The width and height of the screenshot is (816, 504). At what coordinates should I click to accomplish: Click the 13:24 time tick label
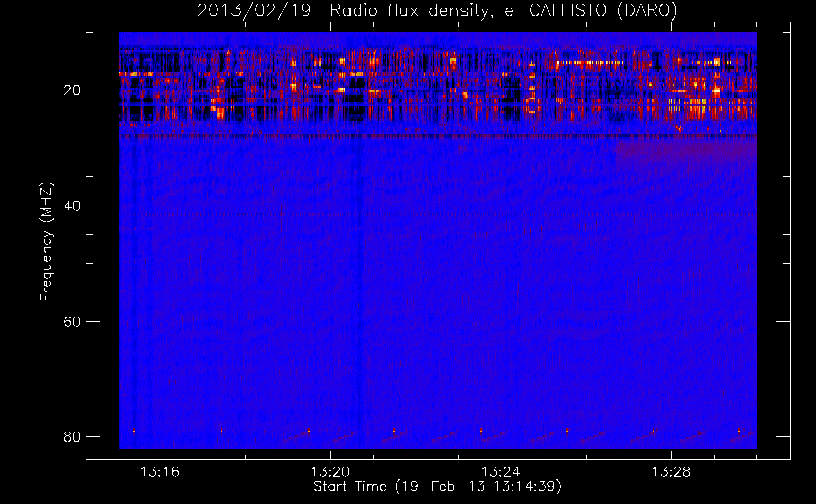click(501, 472)
